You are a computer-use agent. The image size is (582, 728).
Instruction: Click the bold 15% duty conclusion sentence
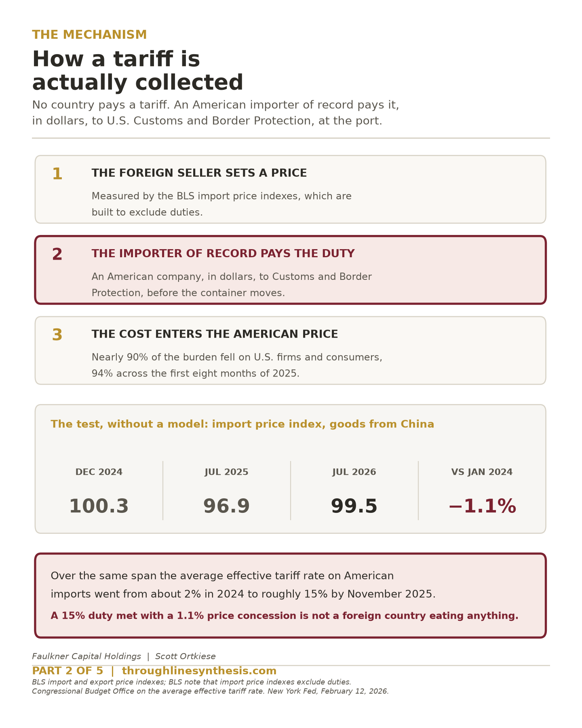(285, 616)
